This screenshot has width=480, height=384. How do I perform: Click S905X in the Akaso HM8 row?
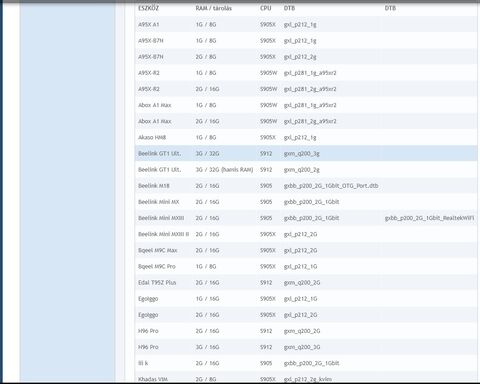(x=268, y=137)
